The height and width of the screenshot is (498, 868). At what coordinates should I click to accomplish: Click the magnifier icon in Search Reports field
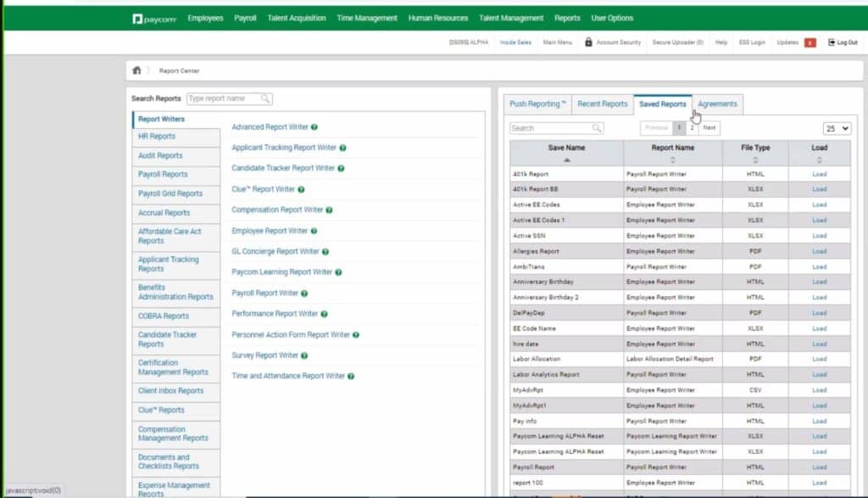click(x=266, y=98)
